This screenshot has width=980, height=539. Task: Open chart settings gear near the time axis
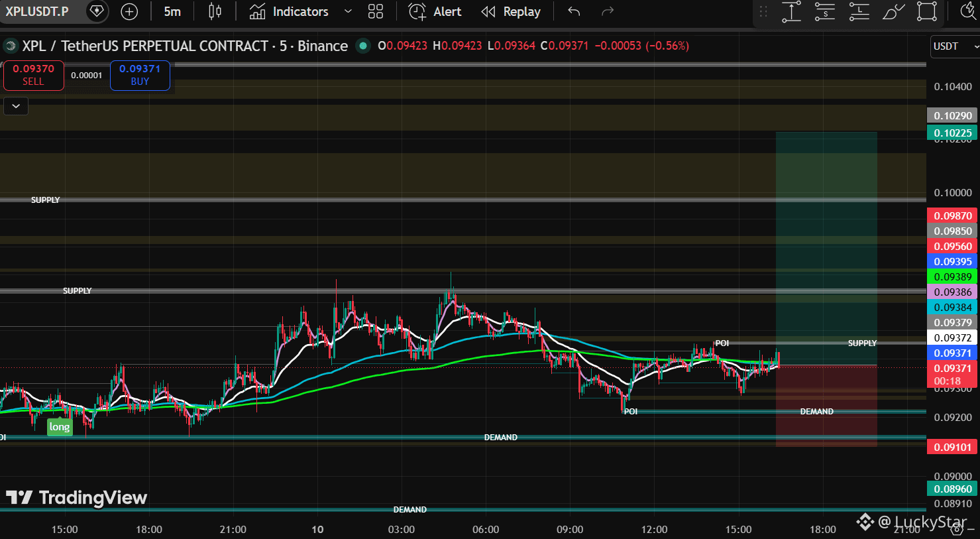pos(957,528)
